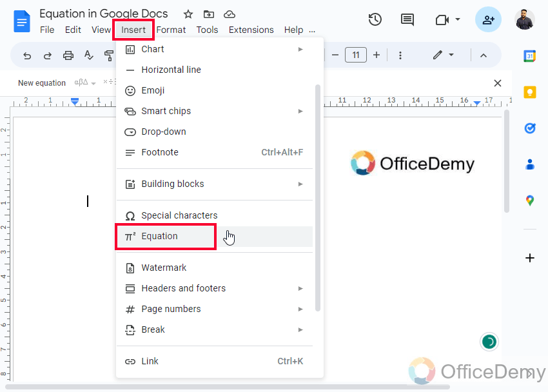Join a video call with the camera icon
The image size is (548, 392).
[443, 19]
